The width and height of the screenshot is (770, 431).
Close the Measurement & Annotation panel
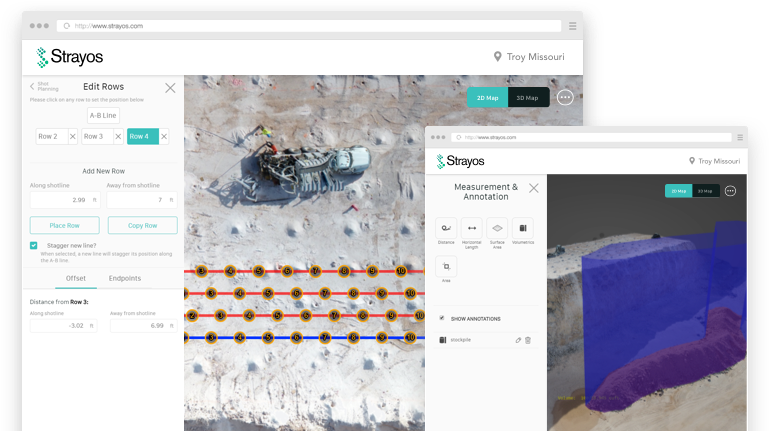(534, 187)
